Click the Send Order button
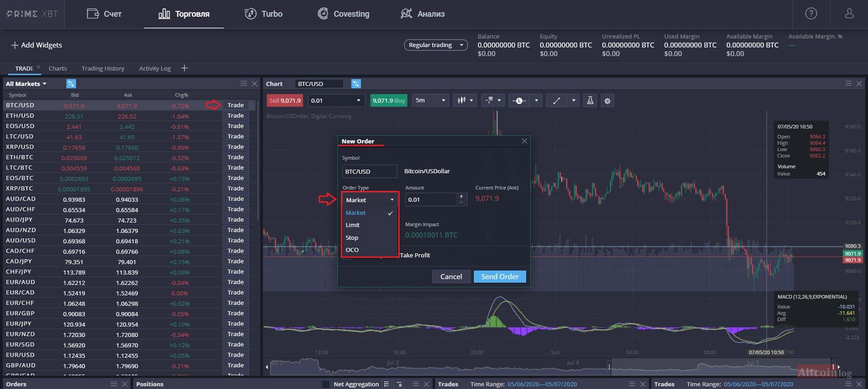 pos(500,276)
